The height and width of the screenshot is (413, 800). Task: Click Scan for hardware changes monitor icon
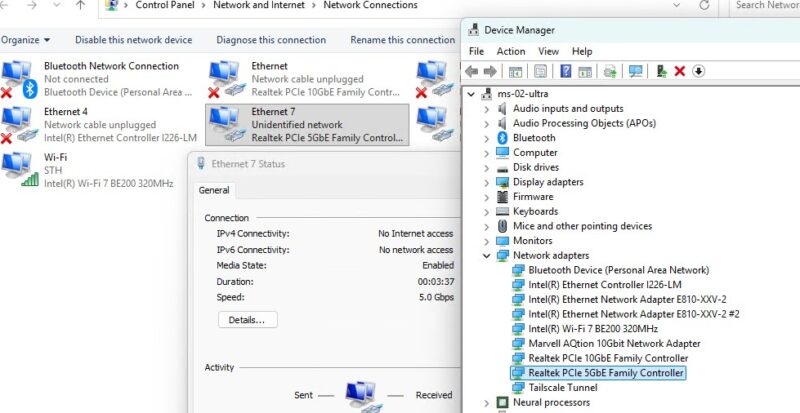coord(636,71)
